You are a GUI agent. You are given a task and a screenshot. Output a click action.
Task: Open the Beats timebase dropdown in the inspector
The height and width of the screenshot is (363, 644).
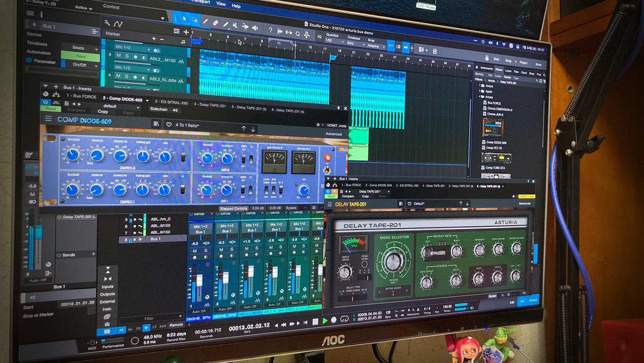[x=80, y=47]
